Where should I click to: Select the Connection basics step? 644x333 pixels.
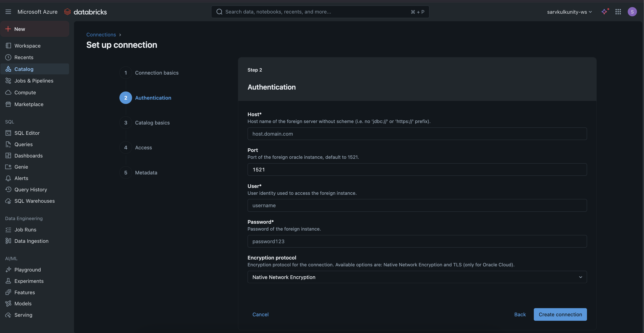pyautogui.click(x=156, y=73)
